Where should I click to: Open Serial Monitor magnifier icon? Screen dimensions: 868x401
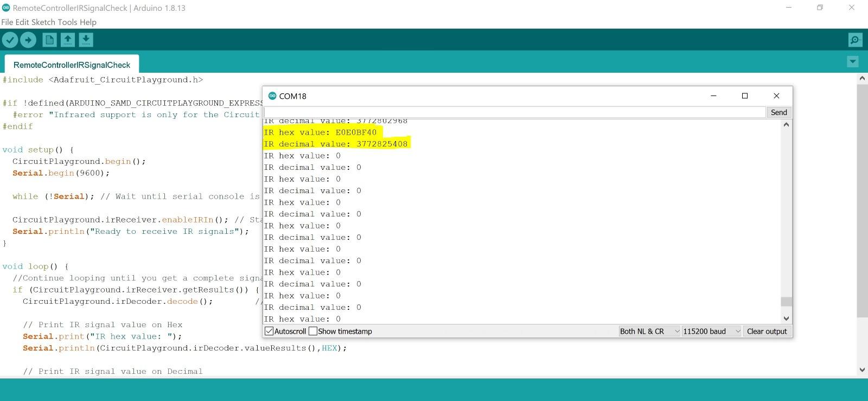pos(855,40)
